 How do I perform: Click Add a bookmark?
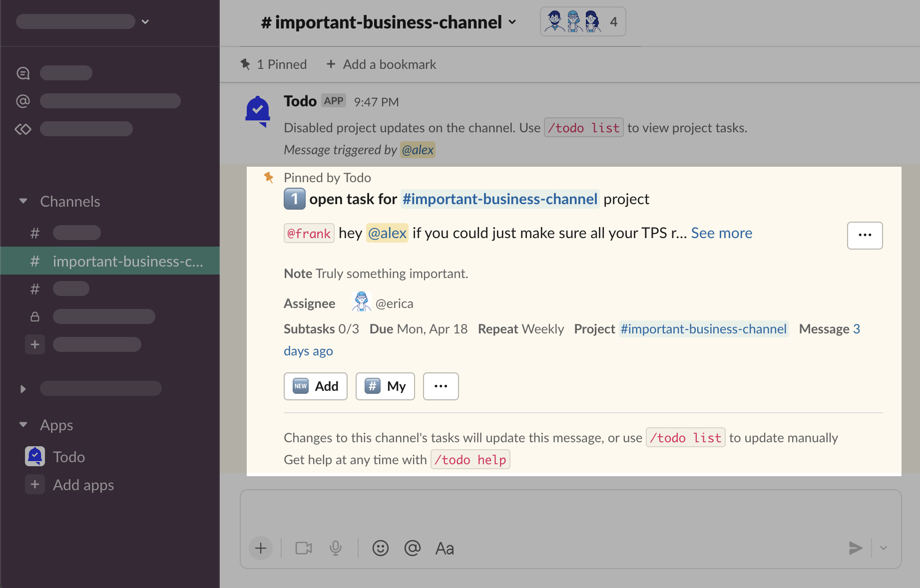(x=381, y=64)
